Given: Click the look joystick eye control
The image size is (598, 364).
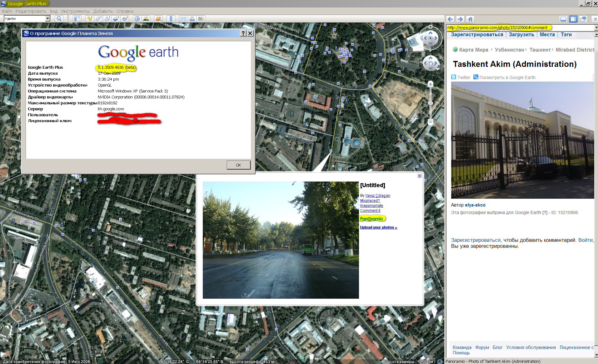Looking at the screenshot, I should 431,38.
